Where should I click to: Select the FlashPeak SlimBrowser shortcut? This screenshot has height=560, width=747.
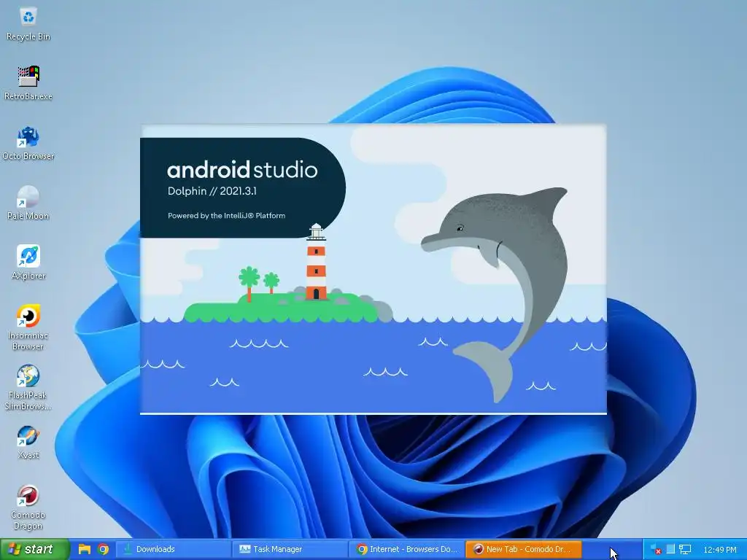[x=28, y=388]
